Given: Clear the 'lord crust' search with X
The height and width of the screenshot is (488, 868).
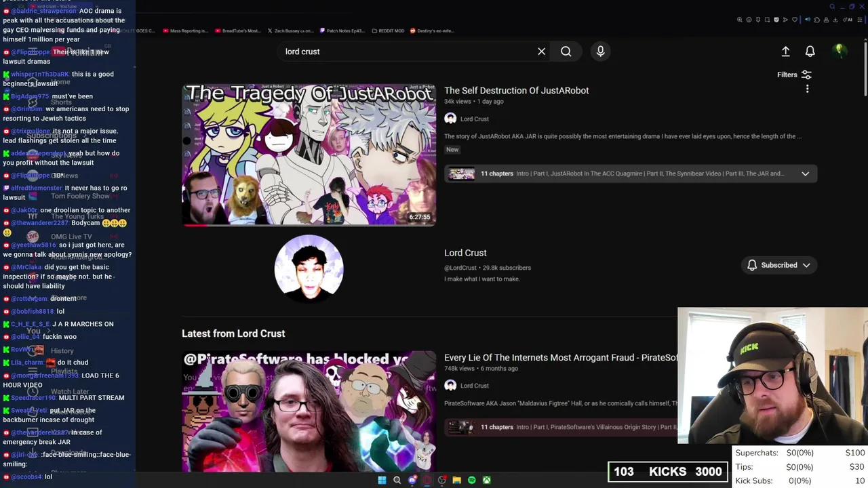Looking at the screenshot, I should (541, 52).
